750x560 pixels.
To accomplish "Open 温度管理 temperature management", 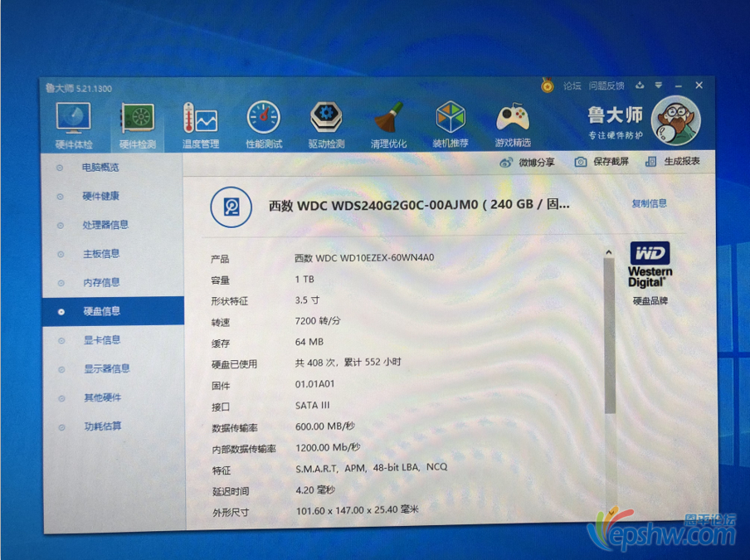I will coord(201,125).
